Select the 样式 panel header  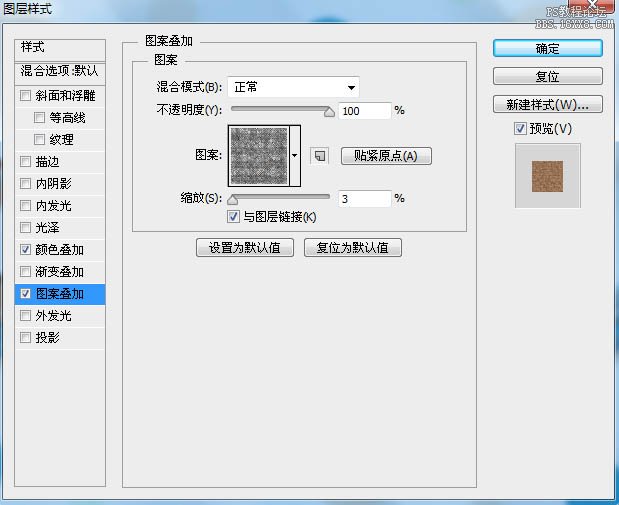[60, 50]
